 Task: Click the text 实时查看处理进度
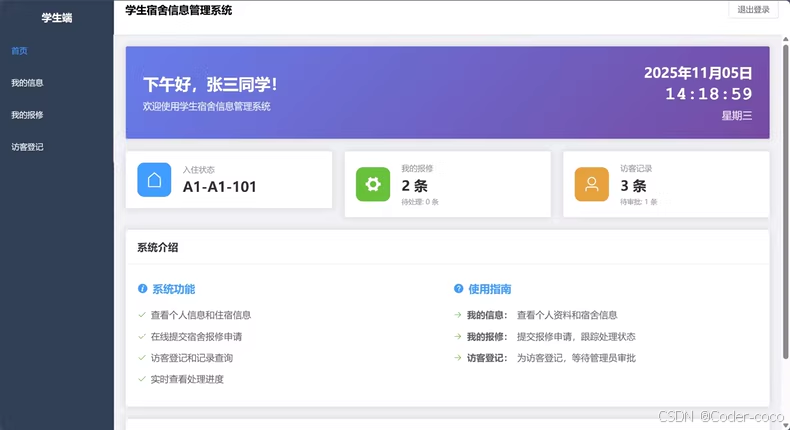point(187,379)
